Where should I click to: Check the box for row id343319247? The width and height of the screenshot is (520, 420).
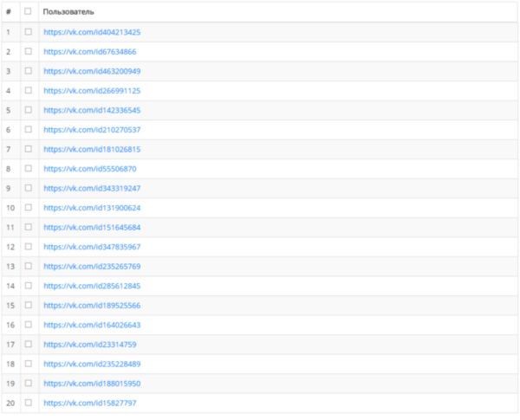[29, 188]
